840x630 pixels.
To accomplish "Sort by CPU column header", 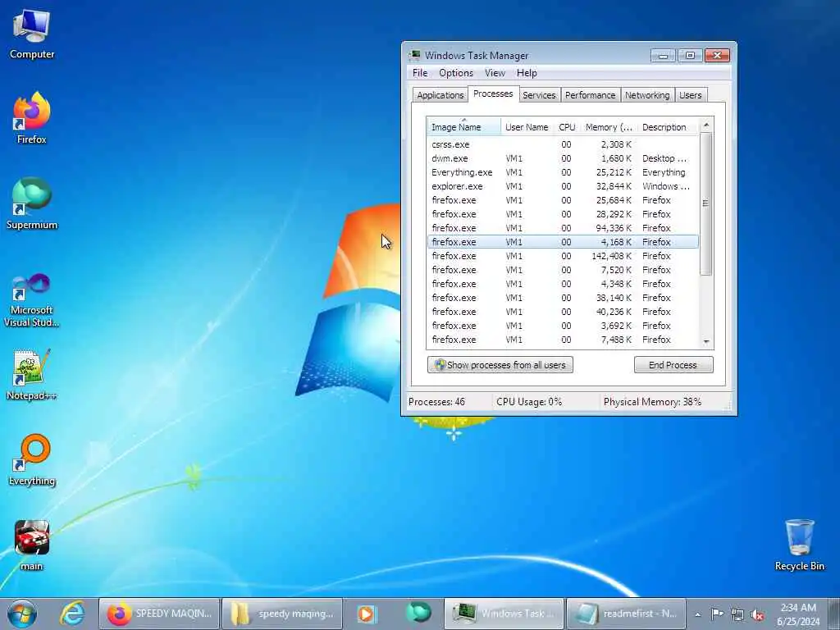I will click(567, 127).
